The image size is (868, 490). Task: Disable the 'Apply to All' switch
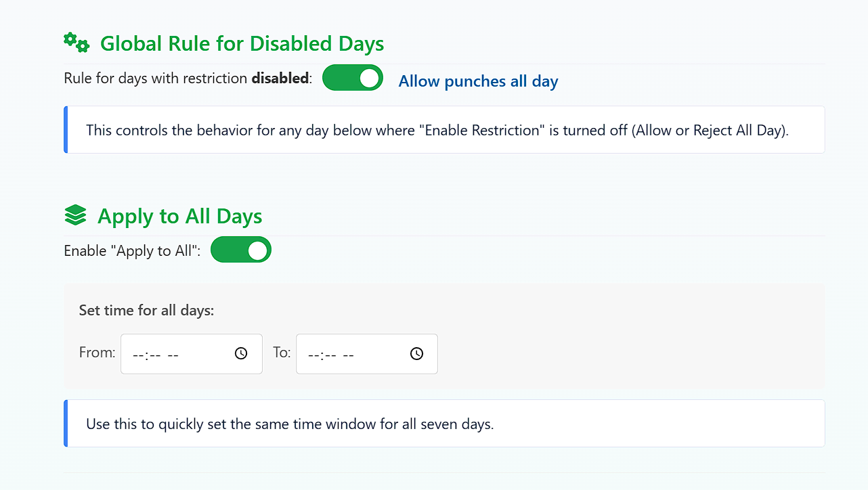(x=241, y=250)
